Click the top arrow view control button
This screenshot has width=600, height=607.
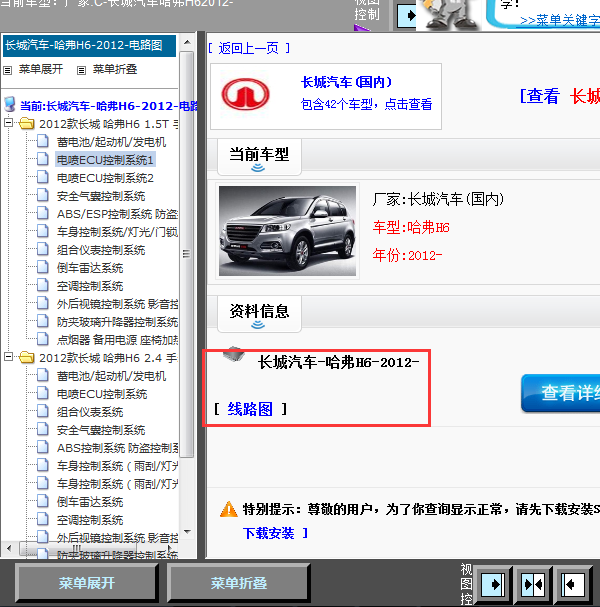click(x=407, y=15)
